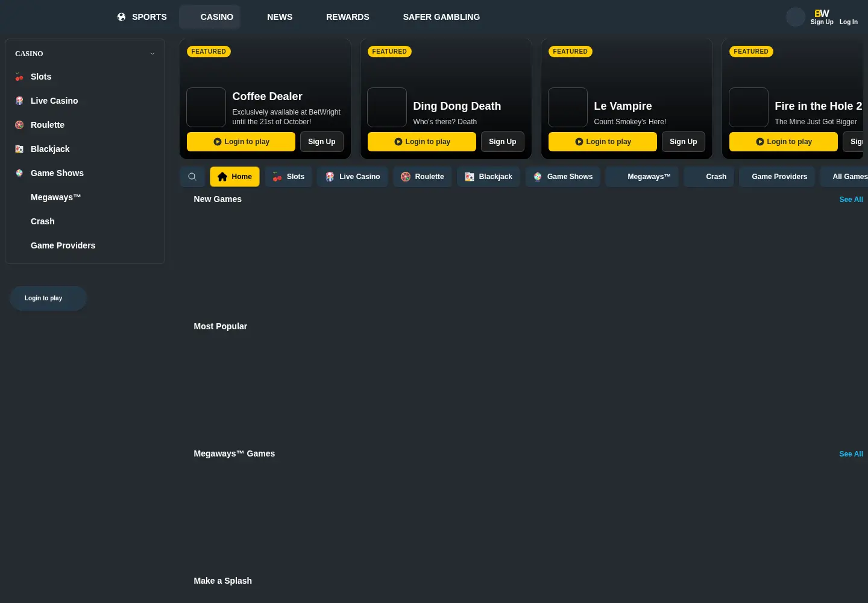Click the Blackjack cards icon in sidebar

19,149
